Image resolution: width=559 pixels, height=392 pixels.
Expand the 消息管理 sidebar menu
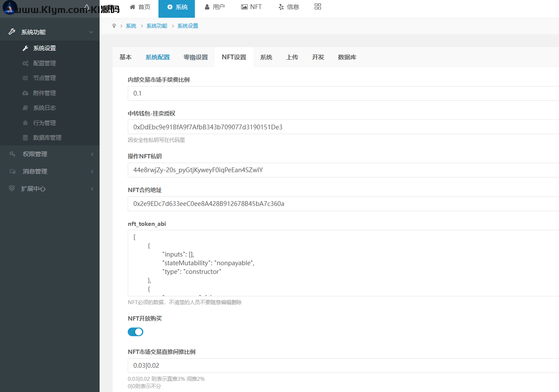pyautogui.click(x=50, y=171)
